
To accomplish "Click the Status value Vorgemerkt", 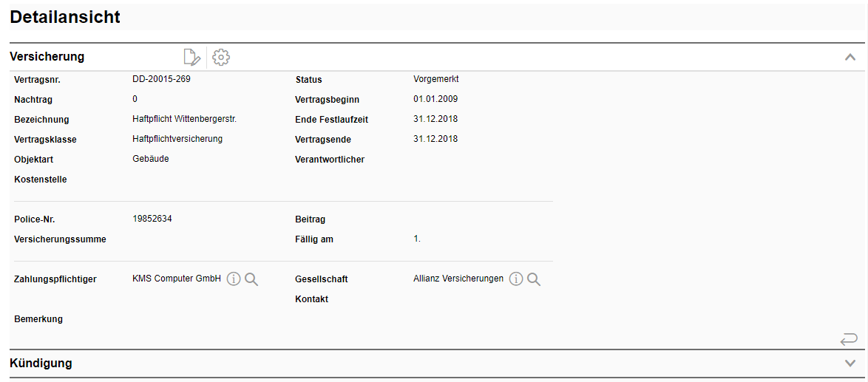I will point(436,79).
